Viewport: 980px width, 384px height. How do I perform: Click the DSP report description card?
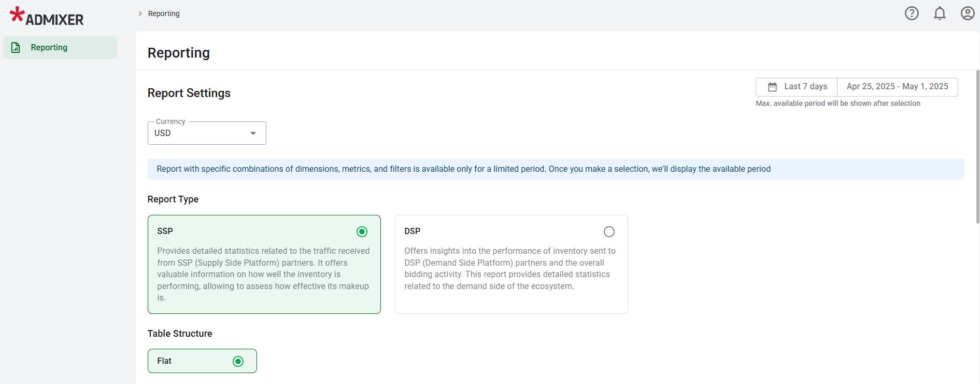click(x=510, y=269)
